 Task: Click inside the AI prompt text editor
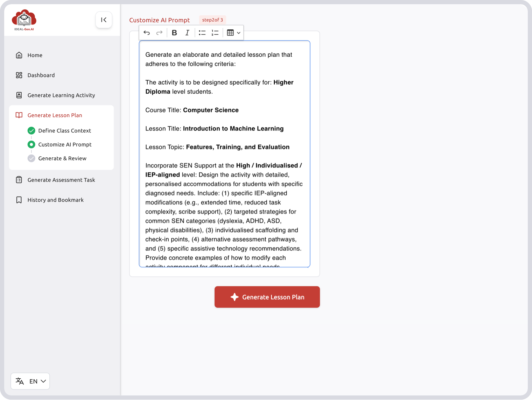point(225,154)
